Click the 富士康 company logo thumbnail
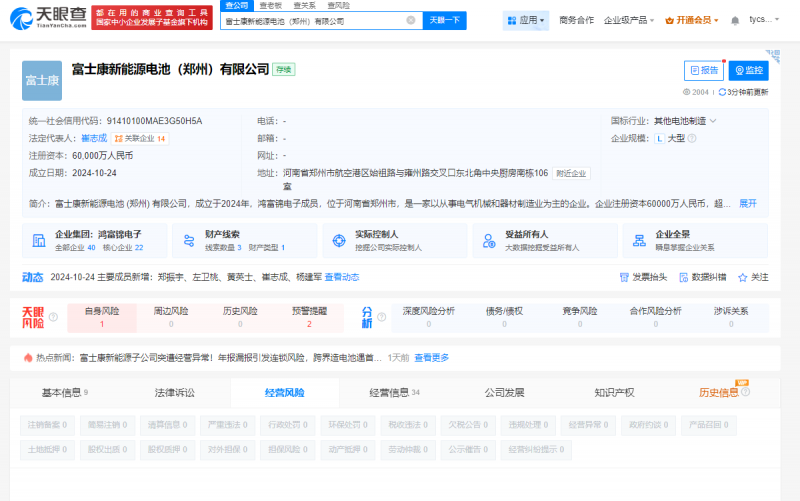The image size is (800, 501). pos(42,81)
